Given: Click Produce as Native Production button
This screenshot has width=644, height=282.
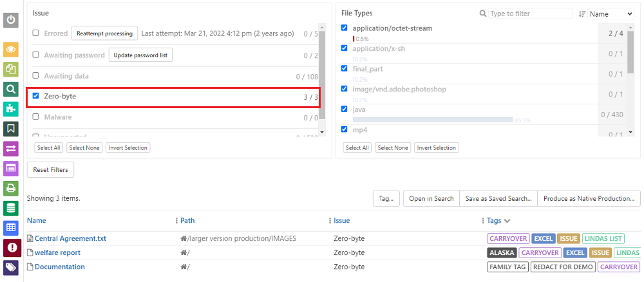Looking at the screenshot, I should (x=589, y=199).
